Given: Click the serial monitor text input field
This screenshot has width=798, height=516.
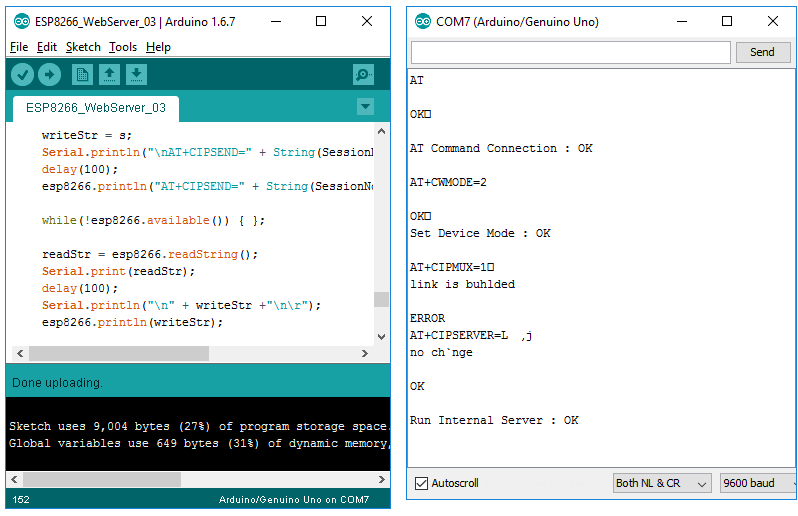Looking at the screenshot, I should click(571, 52).
